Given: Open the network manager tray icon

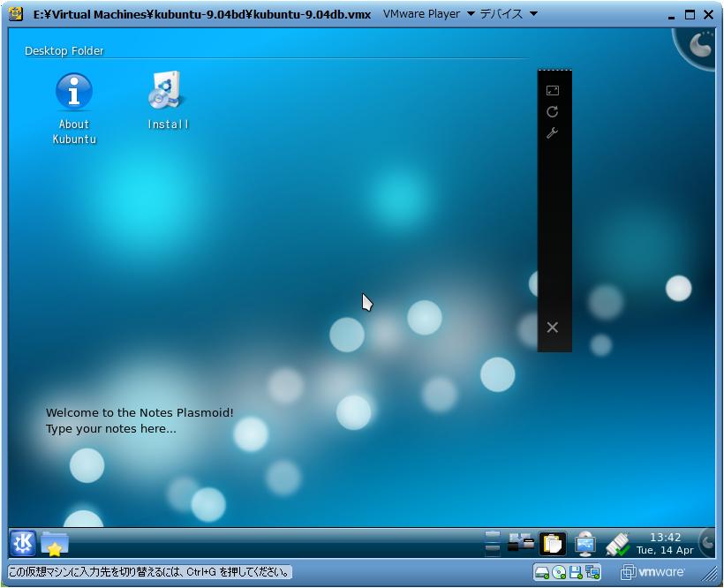Looking at the screenshot, I should point(584,543).
